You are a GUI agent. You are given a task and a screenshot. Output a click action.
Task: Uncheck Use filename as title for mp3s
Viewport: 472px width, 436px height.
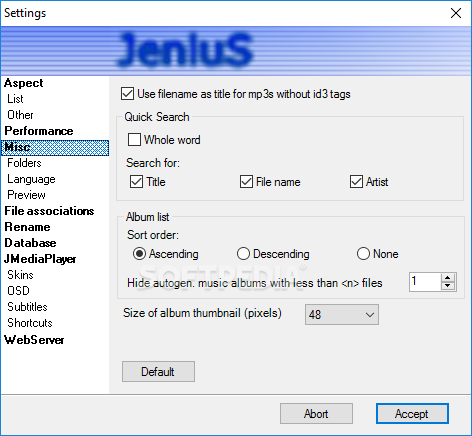[x=128, y=94]
